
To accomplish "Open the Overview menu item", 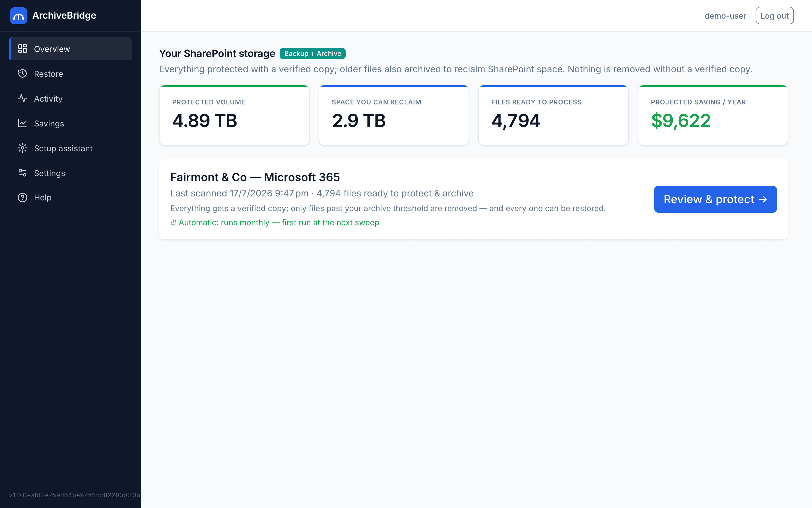I will (70, 49).
